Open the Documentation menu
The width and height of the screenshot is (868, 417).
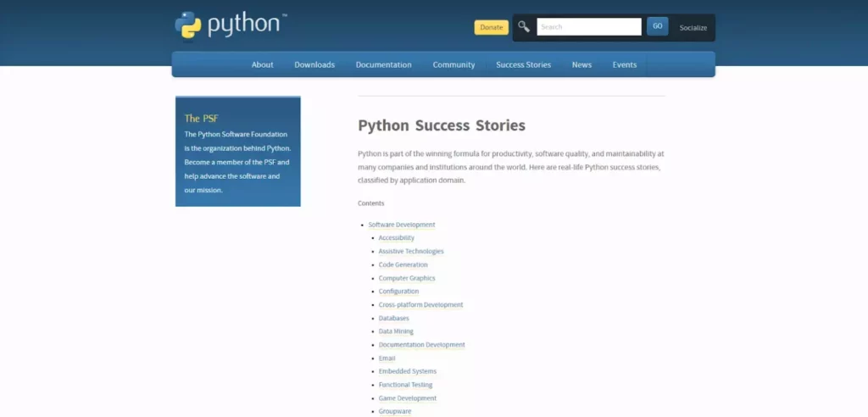coord(384,64)
